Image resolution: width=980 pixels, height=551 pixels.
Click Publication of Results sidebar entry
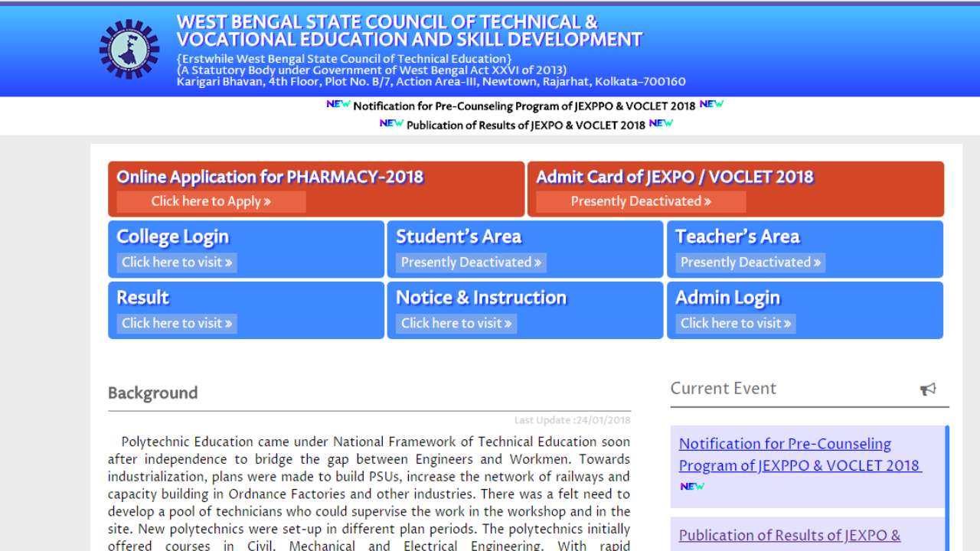(x=790, y=535)
